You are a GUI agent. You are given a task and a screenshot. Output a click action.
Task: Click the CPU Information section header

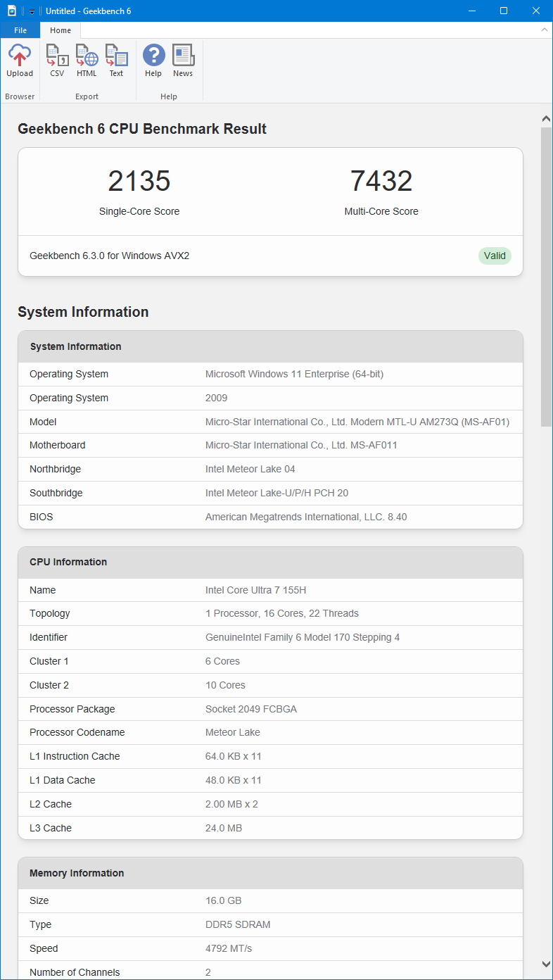(68, 562)
